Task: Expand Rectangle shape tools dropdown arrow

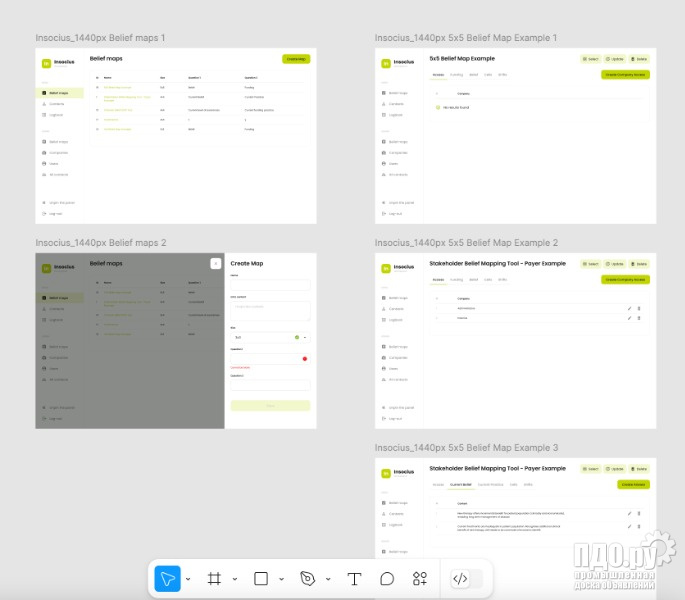Action: (282, 578)
